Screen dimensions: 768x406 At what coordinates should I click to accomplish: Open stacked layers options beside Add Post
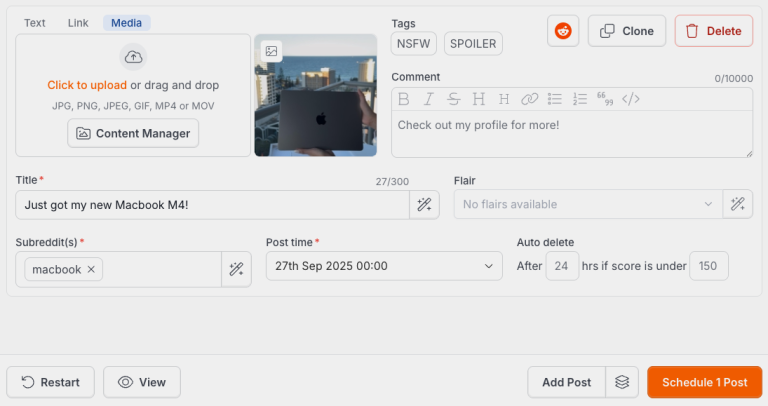click(622, 382)
